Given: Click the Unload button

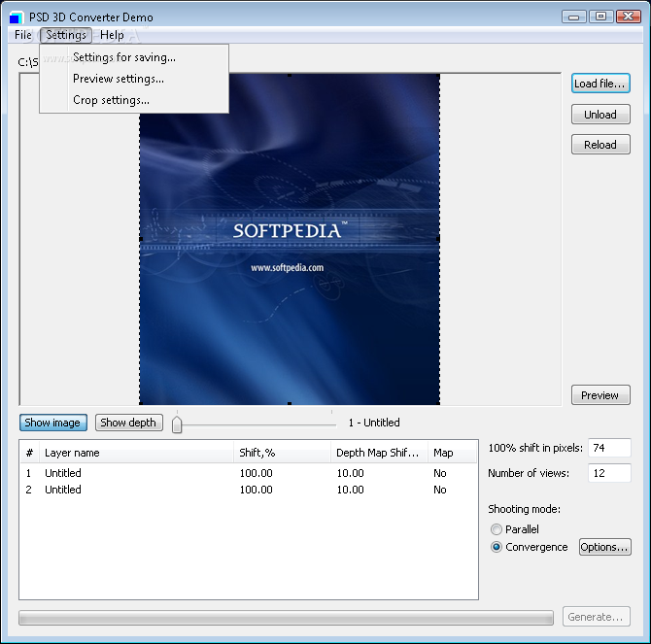Looking at the screenshot, I should (x=600, y=115).
